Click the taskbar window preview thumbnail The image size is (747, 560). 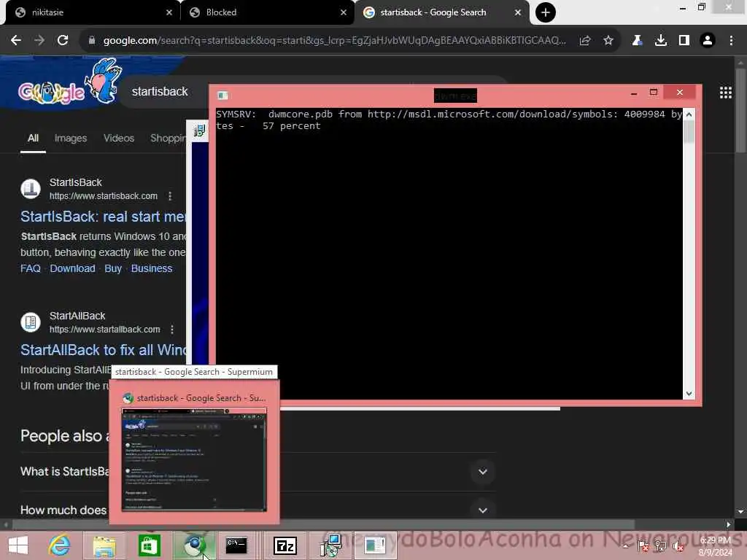194,459
